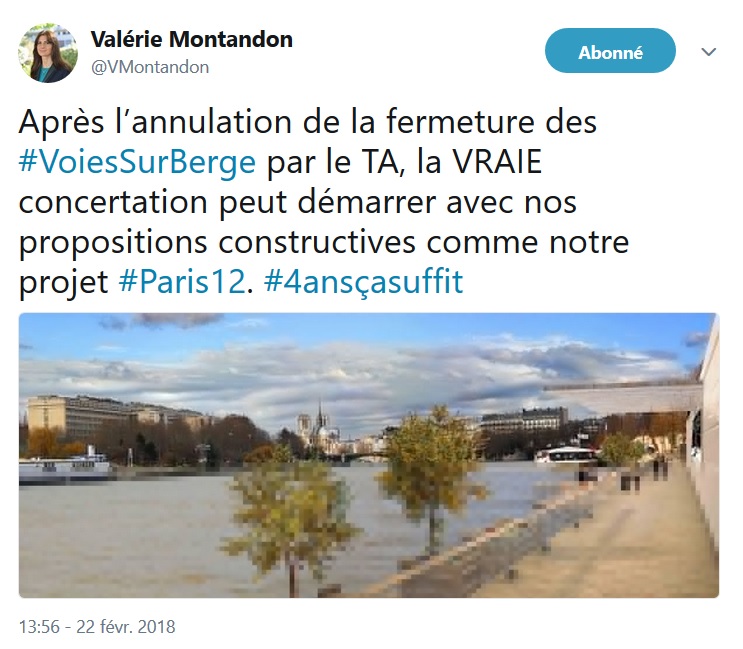743x649 pixels.
Task: Open Valérie Montandon's profile picture
Action: pyautogui.click(x=48, y=53)
